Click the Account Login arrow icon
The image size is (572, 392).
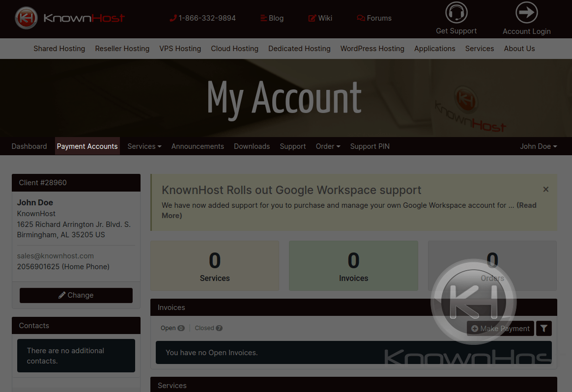[526, 12]
